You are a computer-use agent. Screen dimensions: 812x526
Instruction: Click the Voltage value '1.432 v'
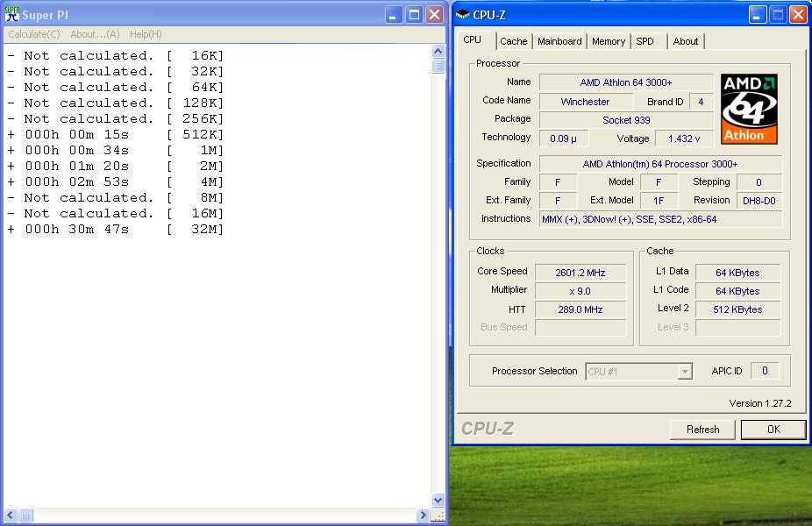(684, 139)
